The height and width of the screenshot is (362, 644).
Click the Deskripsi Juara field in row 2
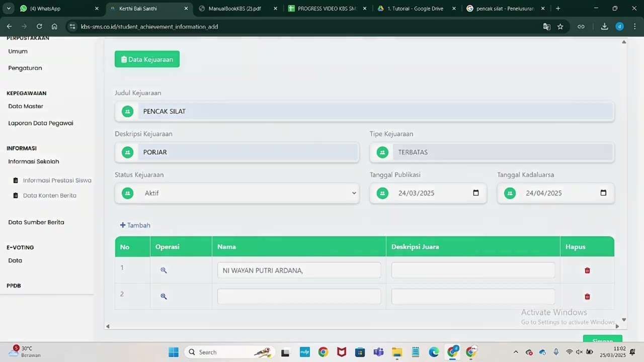pyautogui.click(x=473, y=296)
